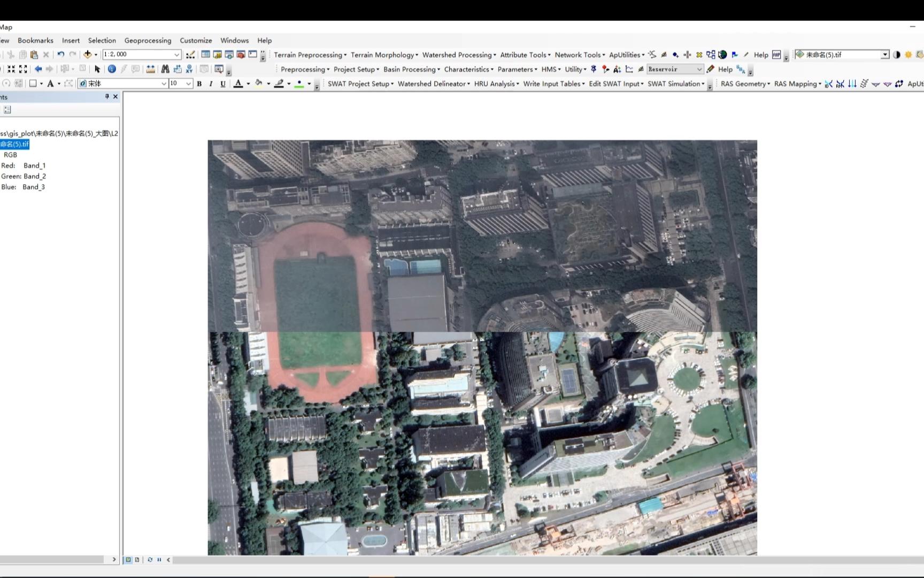Screen dimensions: 924x578
Task: Open the Find tool with binoculars icon
Action: click(165, 69)
